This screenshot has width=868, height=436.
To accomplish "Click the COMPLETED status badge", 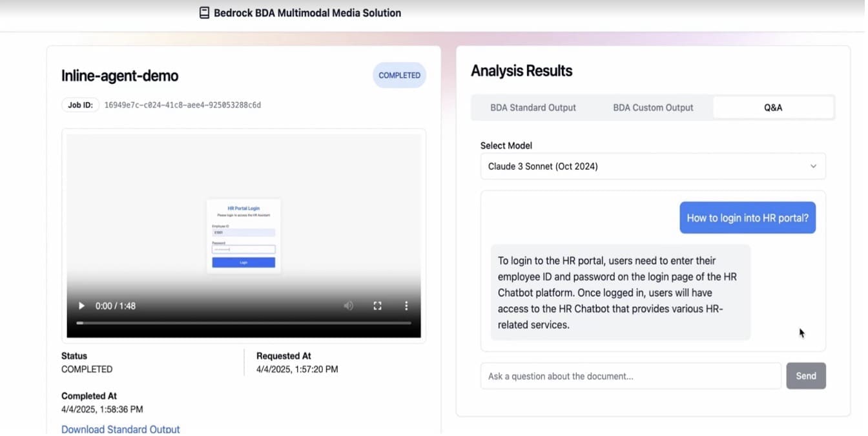I will click(399, 76).
